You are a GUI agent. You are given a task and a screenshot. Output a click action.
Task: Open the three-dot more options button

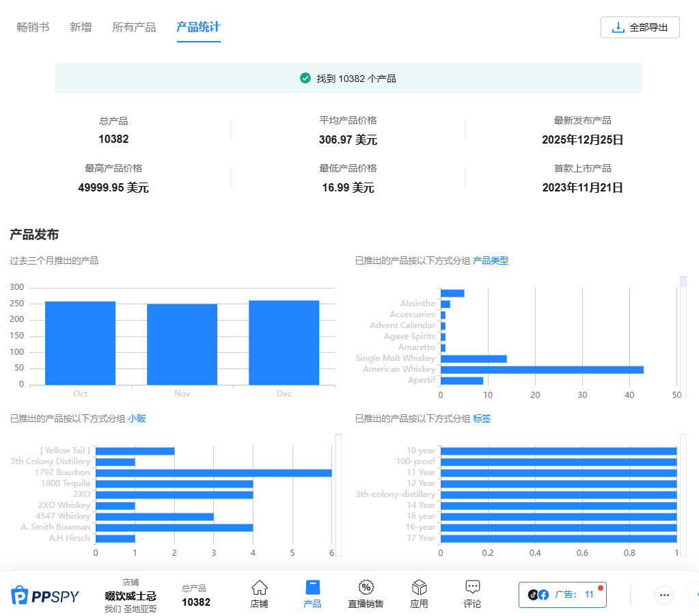coord(664,595)
